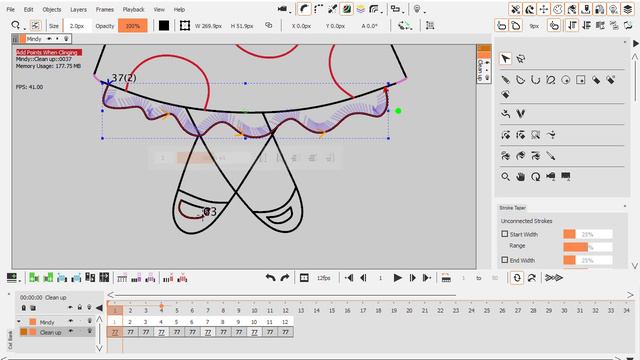This screenshot has width=640, height=360.
Task: Open the View menu
Action: coord(159,9)
